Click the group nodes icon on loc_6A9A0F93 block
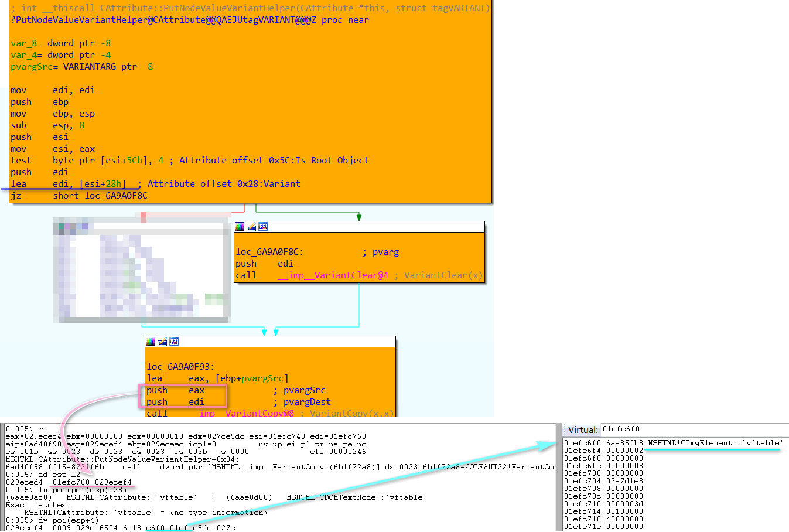The width and height of the screenshot is (789, 532). click(x=174, y=342)
